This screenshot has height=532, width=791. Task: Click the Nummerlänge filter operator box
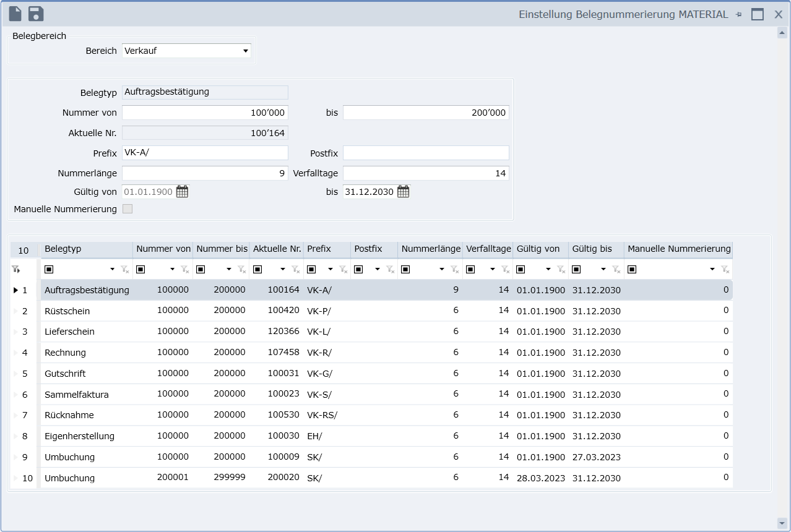point(405,269)
